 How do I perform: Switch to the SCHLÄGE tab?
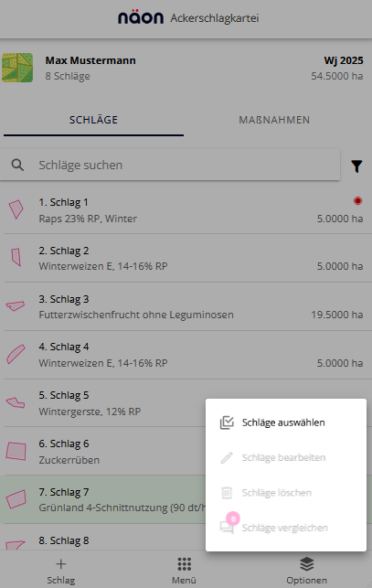pos(94,120)
